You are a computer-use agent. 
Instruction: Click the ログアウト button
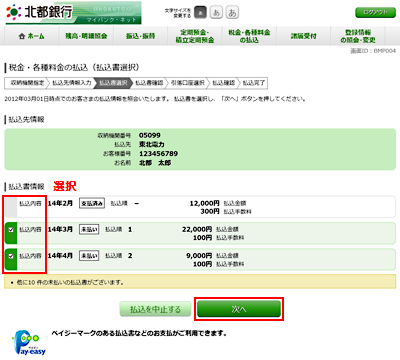(375, 13)
